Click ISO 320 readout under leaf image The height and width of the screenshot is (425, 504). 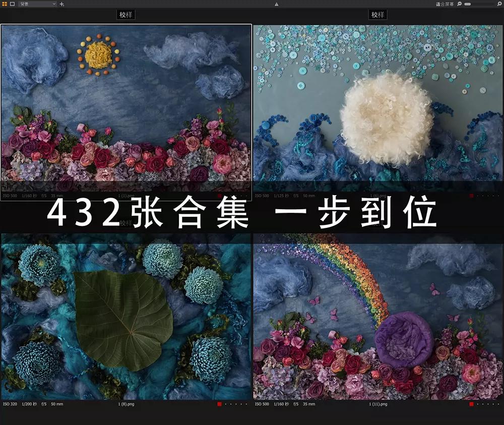(10, 404)
